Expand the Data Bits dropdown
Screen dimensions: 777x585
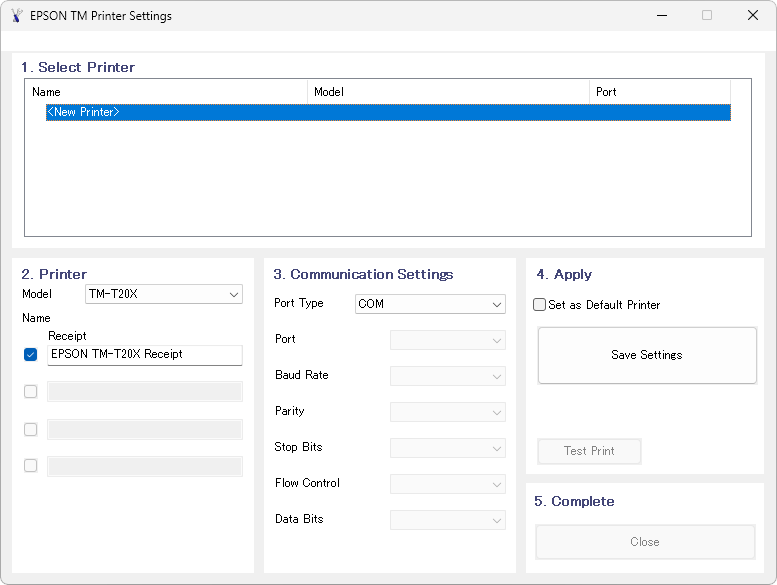447,520
